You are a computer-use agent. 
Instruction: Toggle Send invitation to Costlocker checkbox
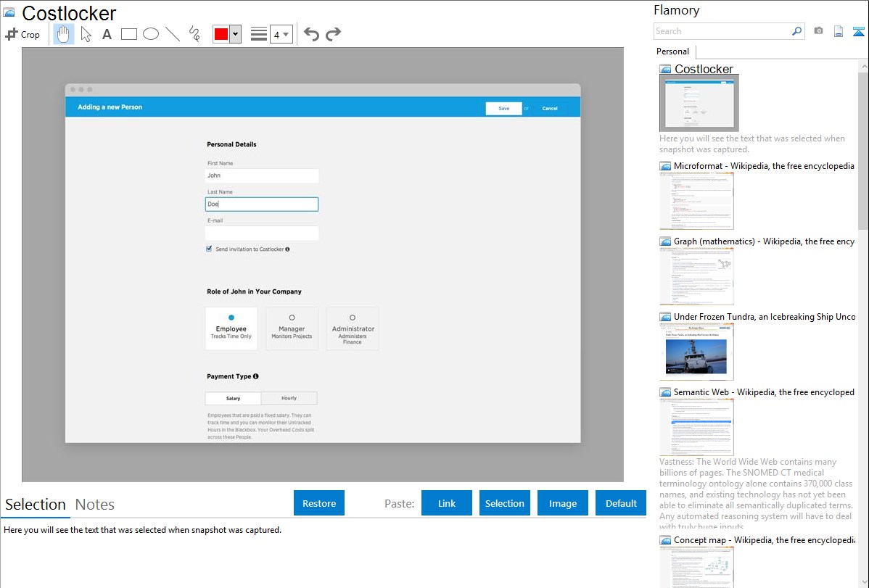[209, 249]
